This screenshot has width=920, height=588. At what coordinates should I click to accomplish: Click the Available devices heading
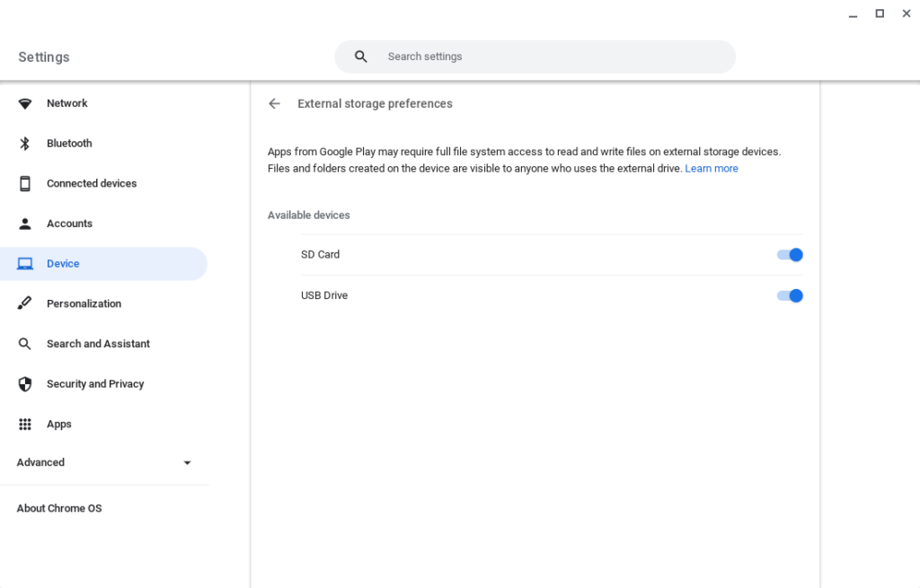[309, 215]
